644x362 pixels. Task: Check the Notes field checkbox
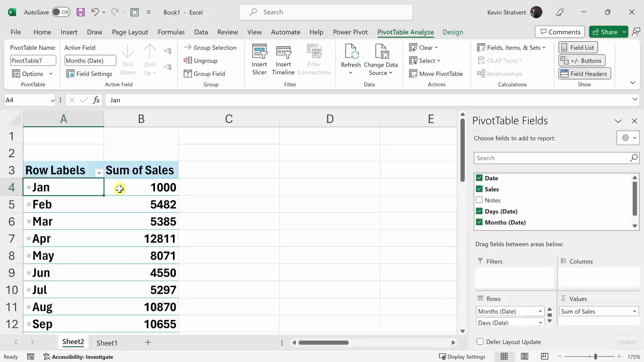(x=479, y=200)
